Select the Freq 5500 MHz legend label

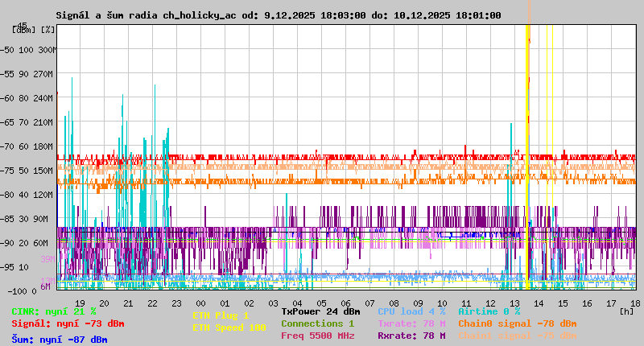(x=317, y=336)
